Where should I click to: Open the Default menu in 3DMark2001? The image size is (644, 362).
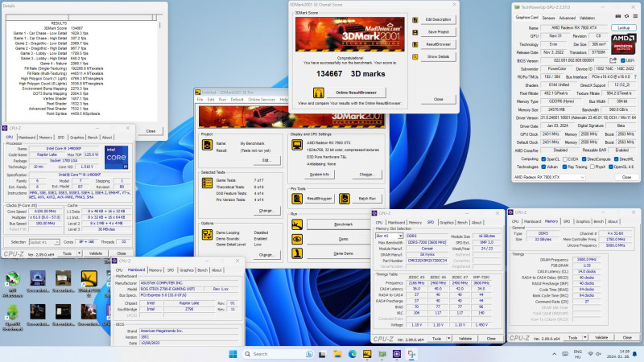tap(237, 100)
